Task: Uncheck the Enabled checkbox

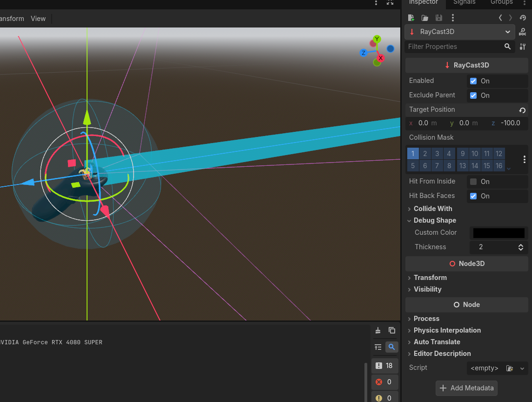Action: (x=473, y=81)
